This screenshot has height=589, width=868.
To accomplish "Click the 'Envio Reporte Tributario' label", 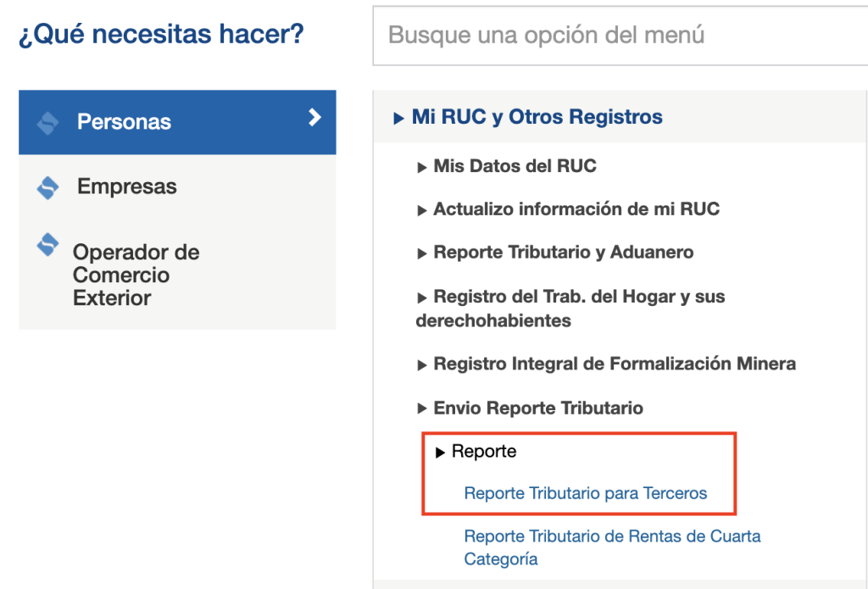I will (537, 408).
